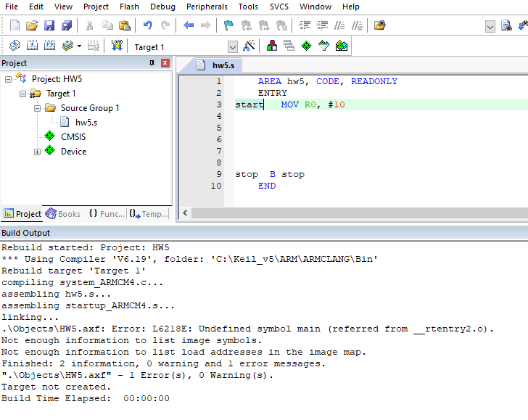
Task: Open the SVCS menu
Action: click(x=279, y=7)
